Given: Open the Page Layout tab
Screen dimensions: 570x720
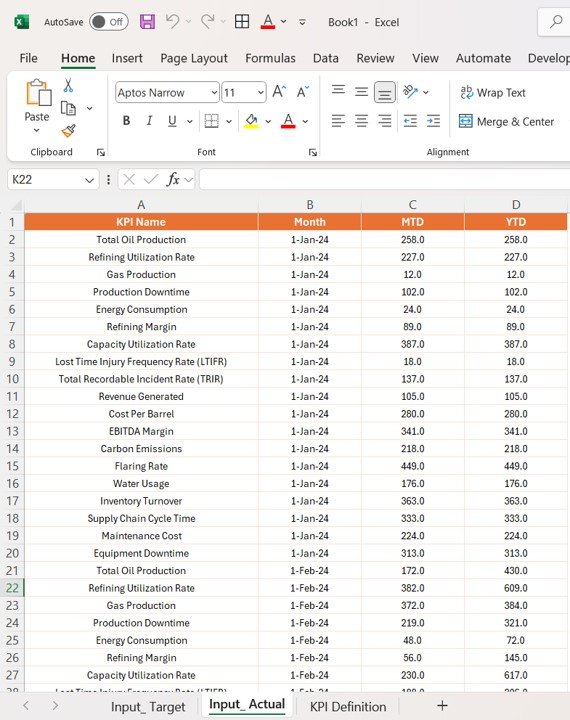Looking at the screenshot, I should 194,58.
